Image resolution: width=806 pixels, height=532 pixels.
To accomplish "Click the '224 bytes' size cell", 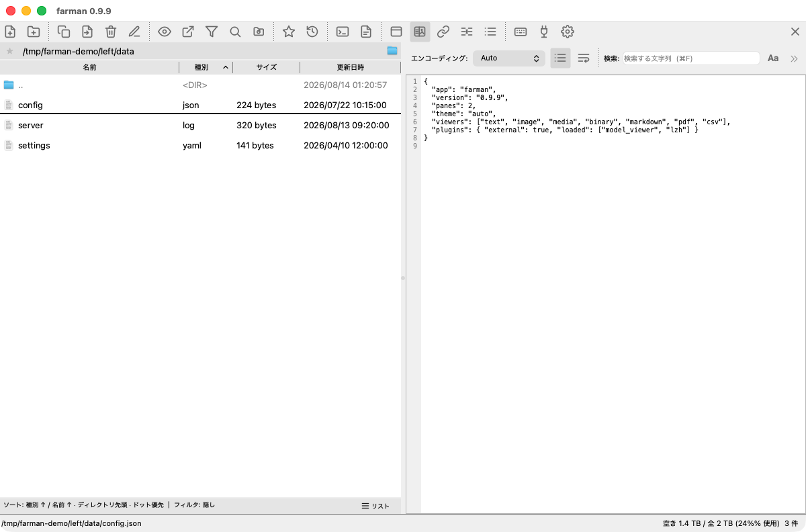I will click(x=256, y=105).
